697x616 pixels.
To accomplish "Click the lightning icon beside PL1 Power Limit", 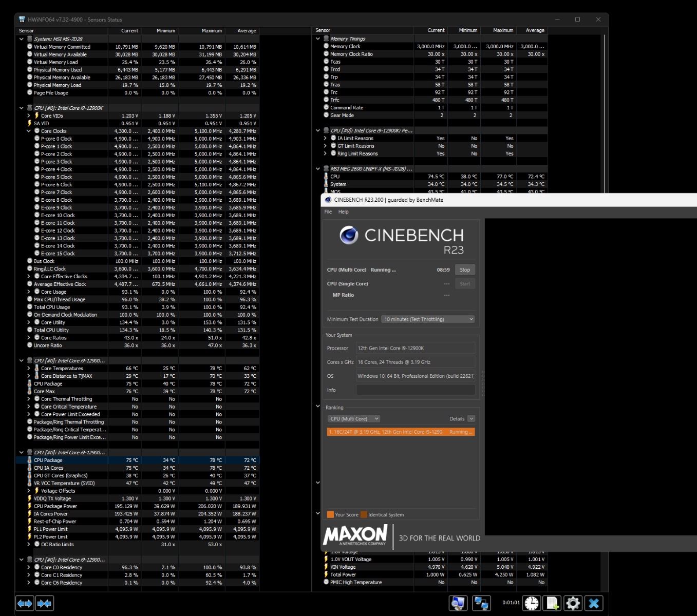I will pos(29,529).
